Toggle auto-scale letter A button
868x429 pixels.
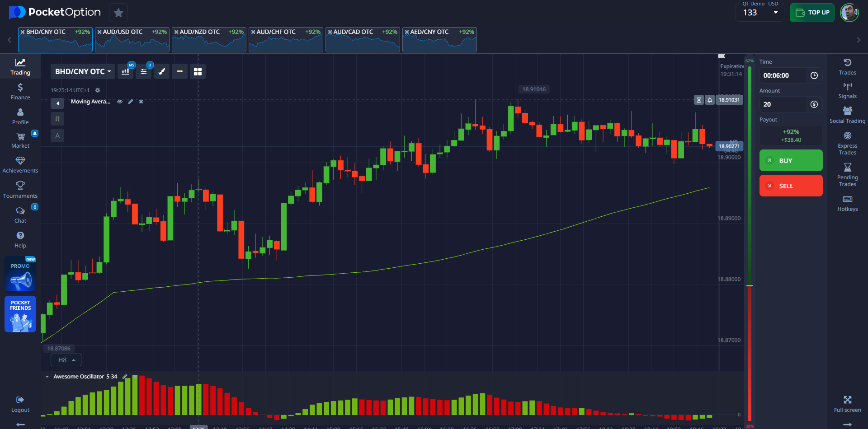(57, 135)
